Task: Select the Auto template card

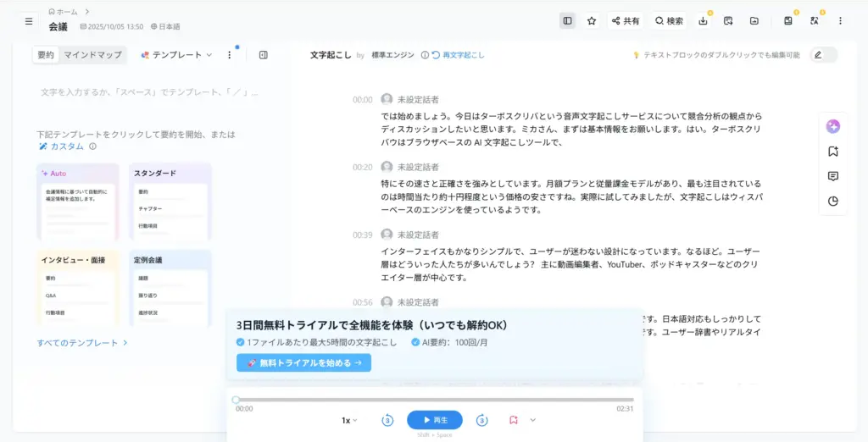Action: pos(77,202)
